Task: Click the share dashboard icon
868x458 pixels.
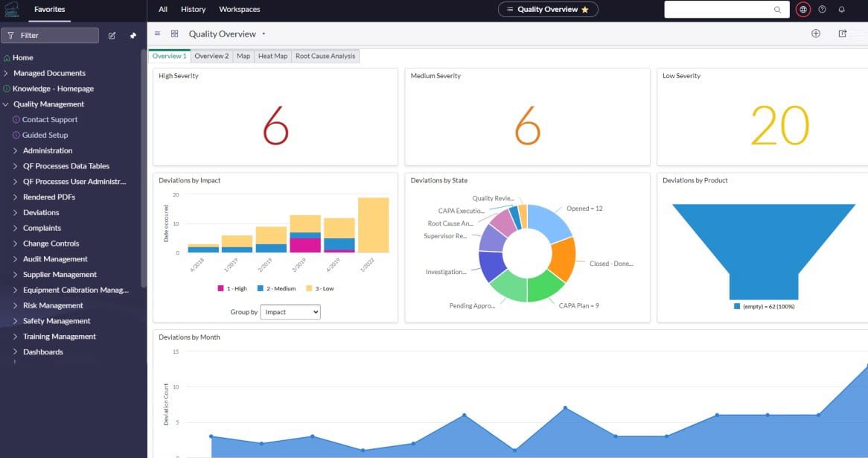Action: tap(843, 34)
